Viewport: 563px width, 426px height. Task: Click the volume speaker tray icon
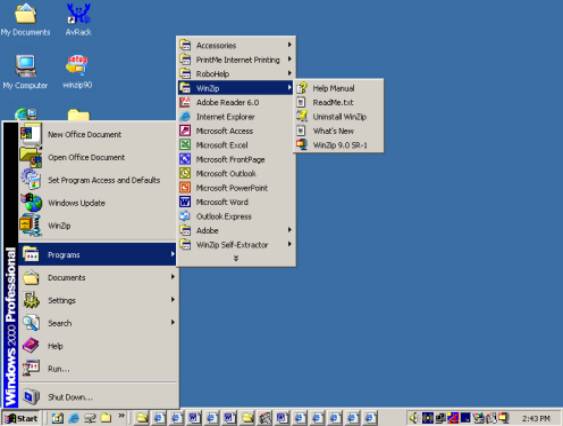tap(414, 418)
